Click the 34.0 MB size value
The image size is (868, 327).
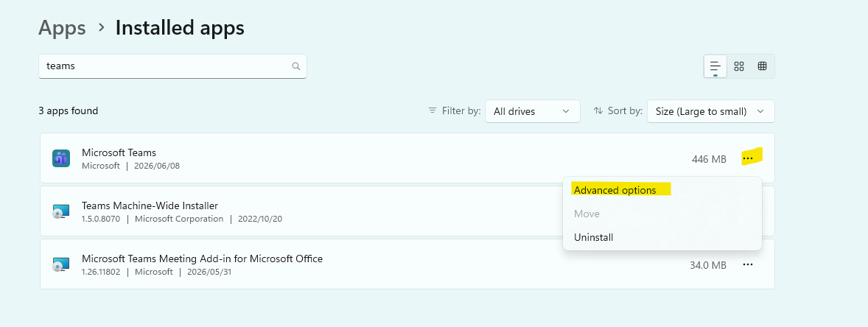[708, 266]
